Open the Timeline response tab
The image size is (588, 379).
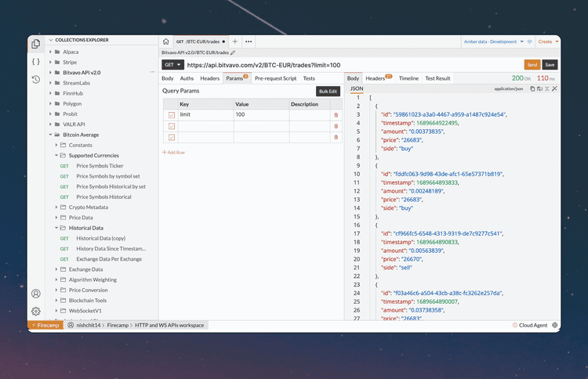click(408, 78)
